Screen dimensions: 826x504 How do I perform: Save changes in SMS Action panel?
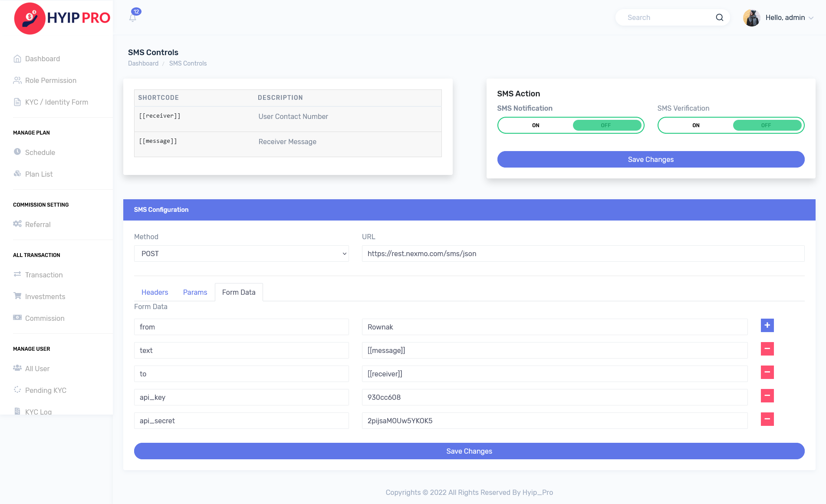(650, 159)
